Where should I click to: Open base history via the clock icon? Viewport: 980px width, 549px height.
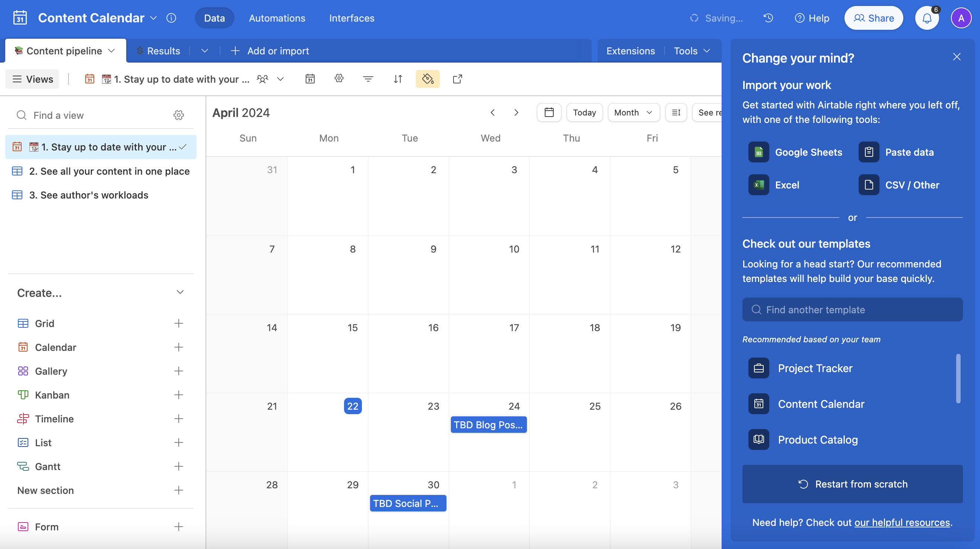[768, 18]
